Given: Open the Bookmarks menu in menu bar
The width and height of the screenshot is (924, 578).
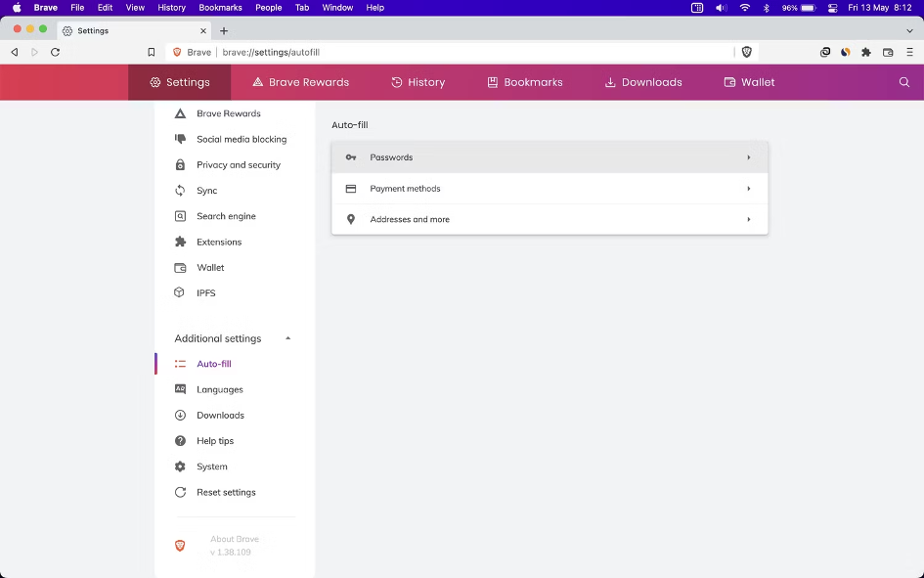Looking at the screenshot, I should point(220,7).
